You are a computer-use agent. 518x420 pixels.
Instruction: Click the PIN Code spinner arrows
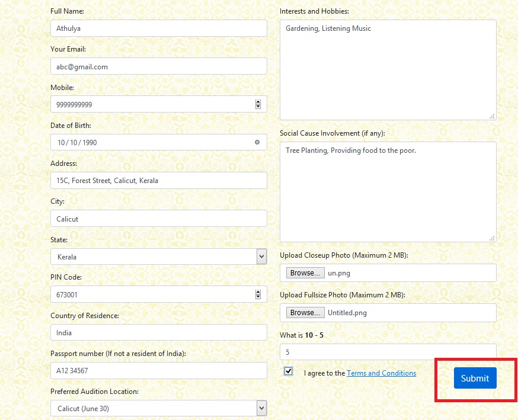(x=258, y=294)
